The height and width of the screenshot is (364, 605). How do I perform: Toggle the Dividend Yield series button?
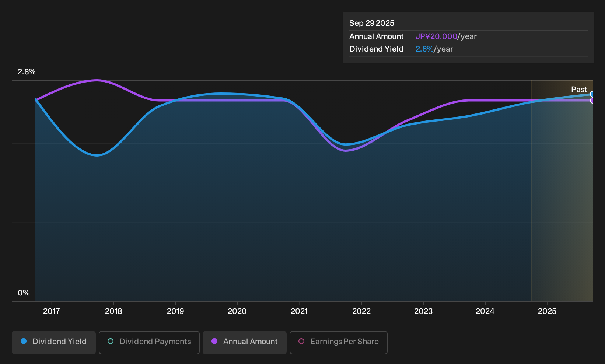[54, 342]
